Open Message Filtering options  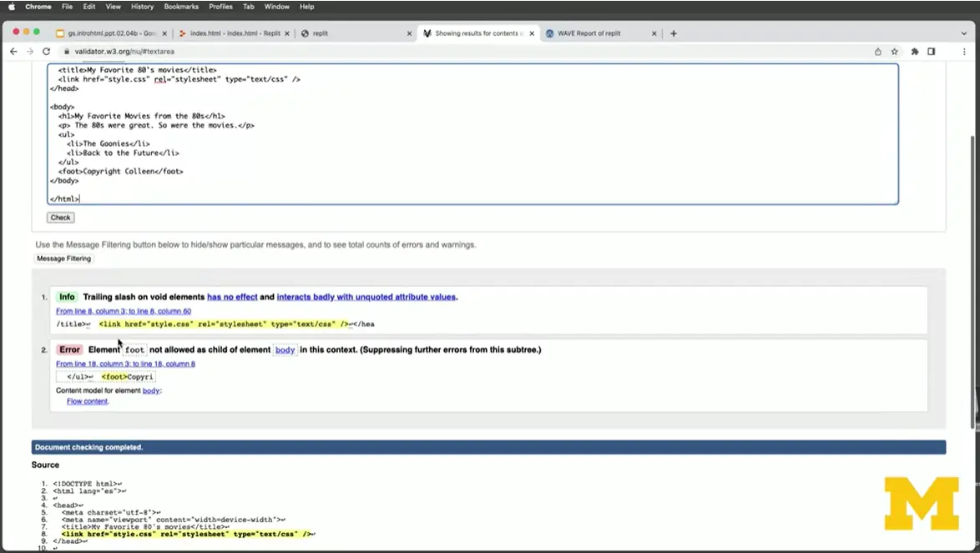(63, 259)
